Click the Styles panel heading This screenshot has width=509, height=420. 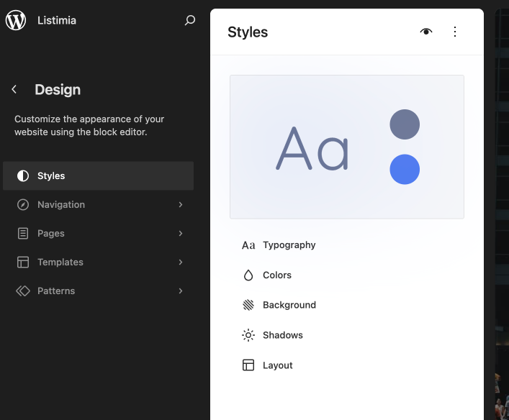tap(248, 32)
